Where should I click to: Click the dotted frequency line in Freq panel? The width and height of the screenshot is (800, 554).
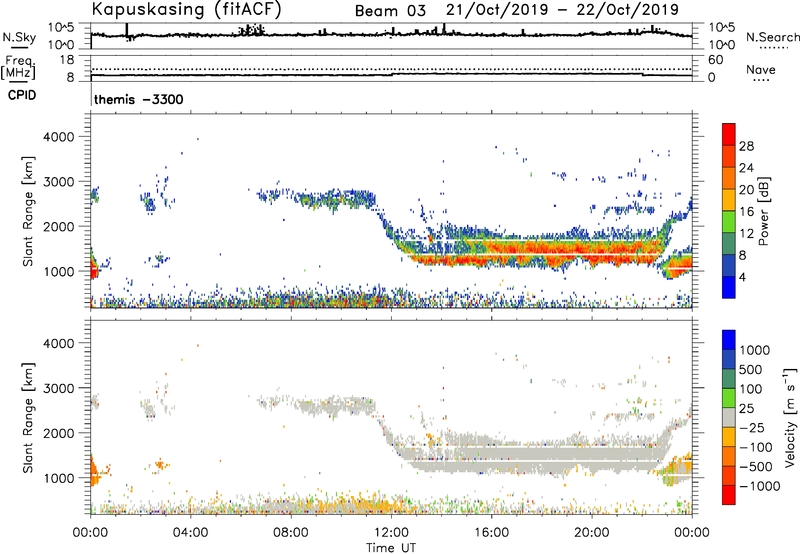pyautogui.click(x=391, y=69)
